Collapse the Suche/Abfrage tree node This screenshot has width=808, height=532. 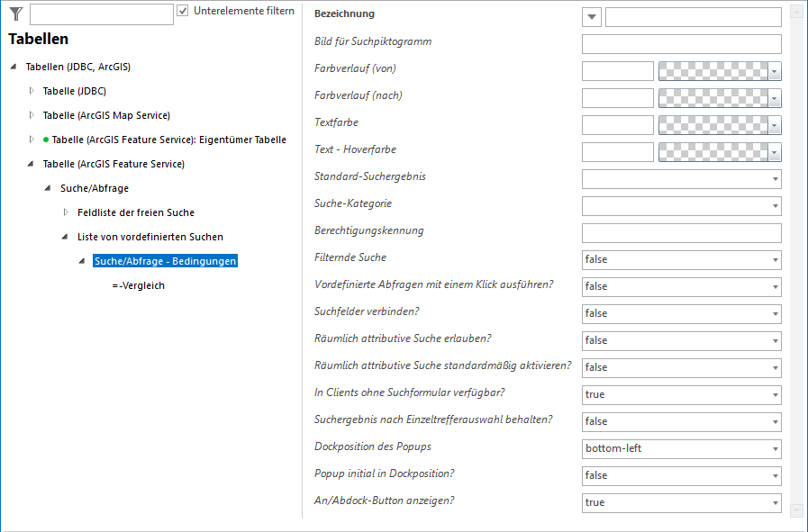(x=49, y=188)
